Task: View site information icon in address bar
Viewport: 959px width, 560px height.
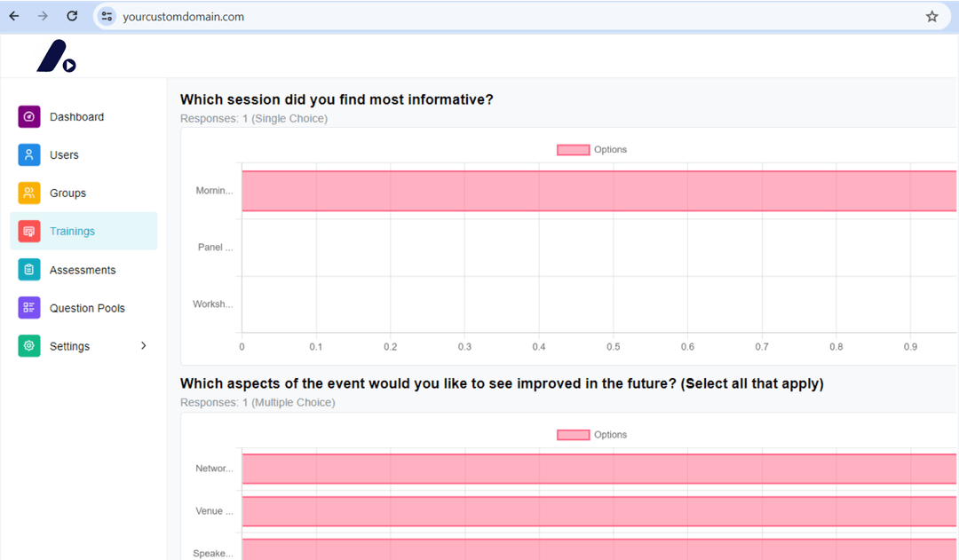Action: [107, 16]
